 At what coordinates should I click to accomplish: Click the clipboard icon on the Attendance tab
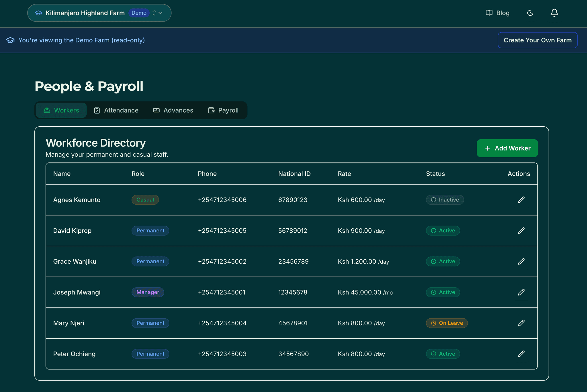97,110
